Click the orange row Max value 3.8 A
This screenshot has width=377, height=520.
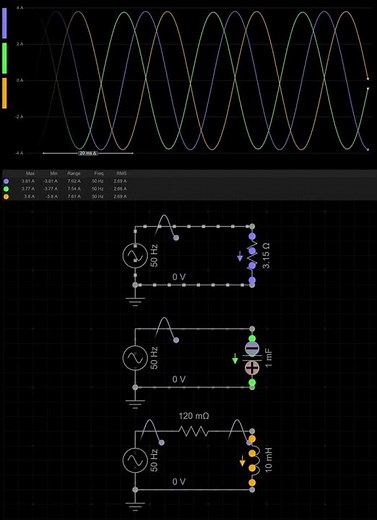29,196
